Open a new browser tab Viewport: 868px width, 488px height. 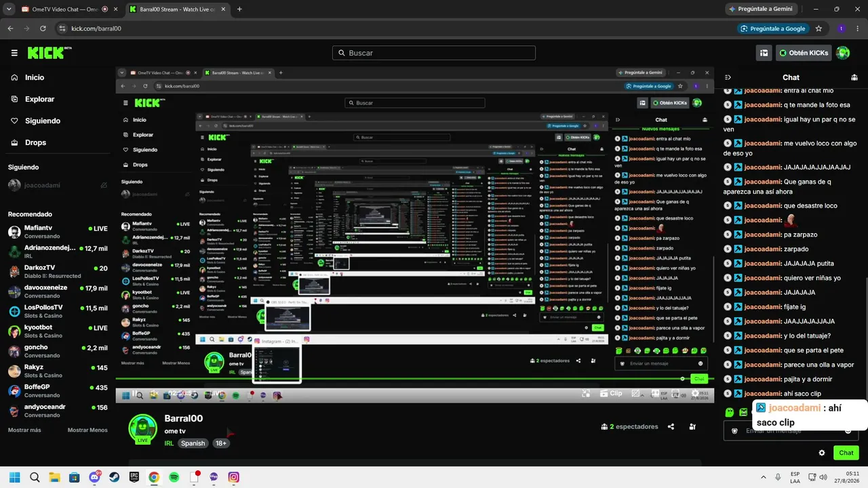coord(239,9)
